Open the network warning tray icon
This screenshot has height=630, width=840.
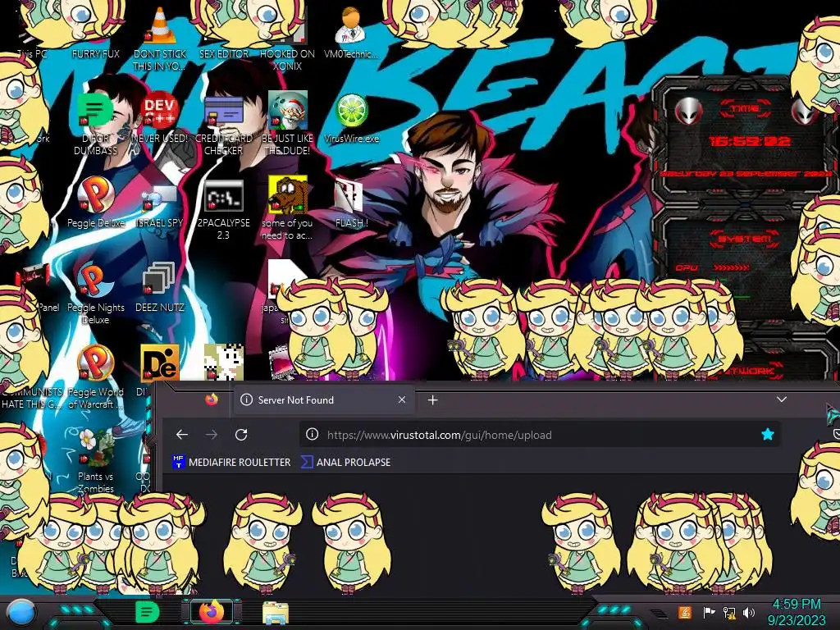(x=729, y=612)
